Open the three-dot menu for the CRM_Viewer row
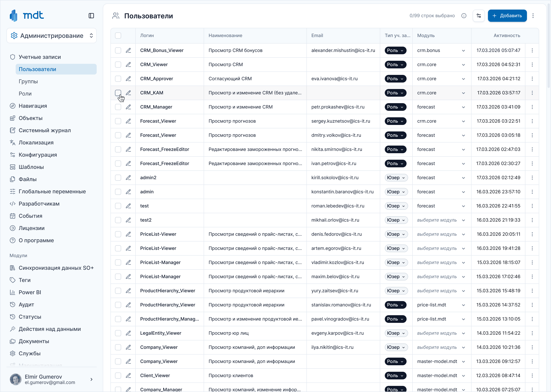The height and width of the screenshot is (392, 551). click(x=532, y=65)
